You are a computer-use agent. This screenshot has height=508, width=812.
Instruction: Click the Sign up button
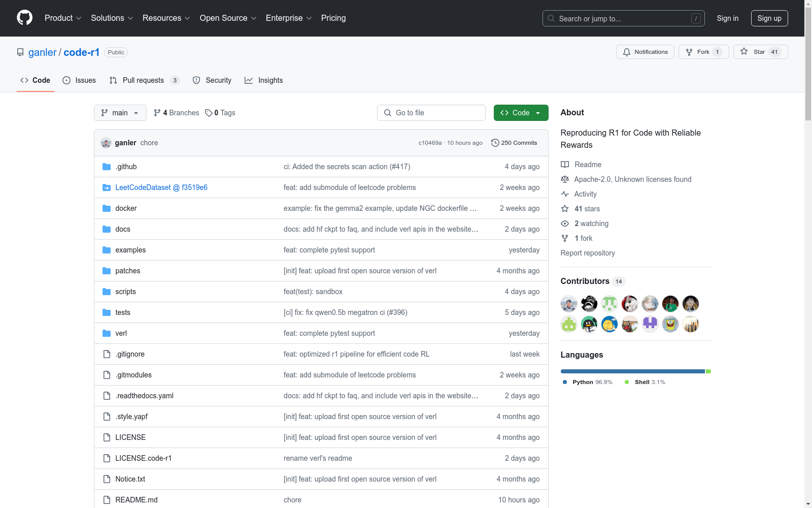point(769,18)
